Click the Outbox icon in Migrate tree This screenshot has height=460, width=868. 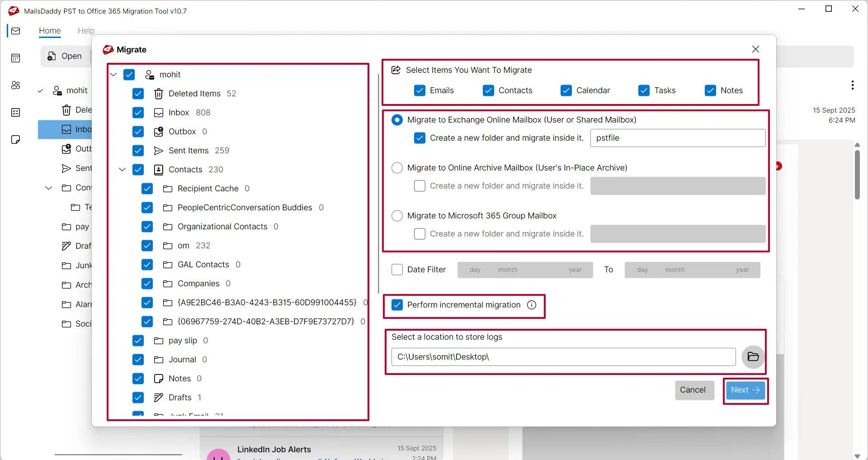pos(159,132)
